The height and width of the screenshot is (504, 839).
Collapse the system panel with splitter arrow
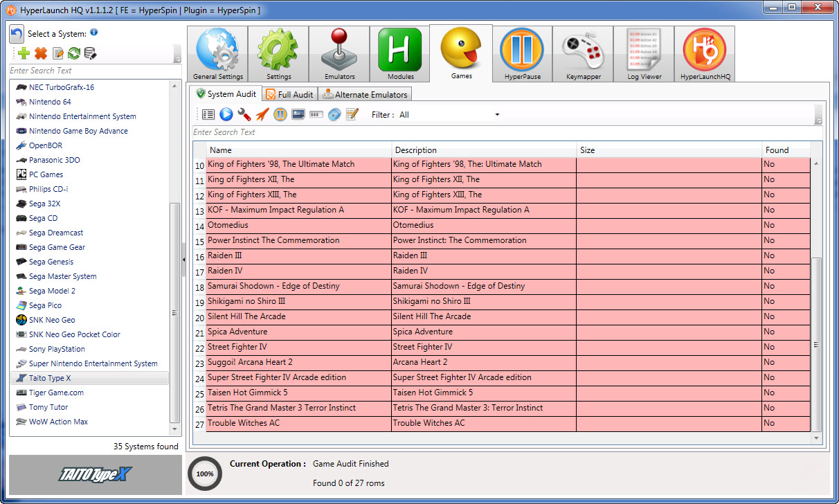[x=183, y=259]
